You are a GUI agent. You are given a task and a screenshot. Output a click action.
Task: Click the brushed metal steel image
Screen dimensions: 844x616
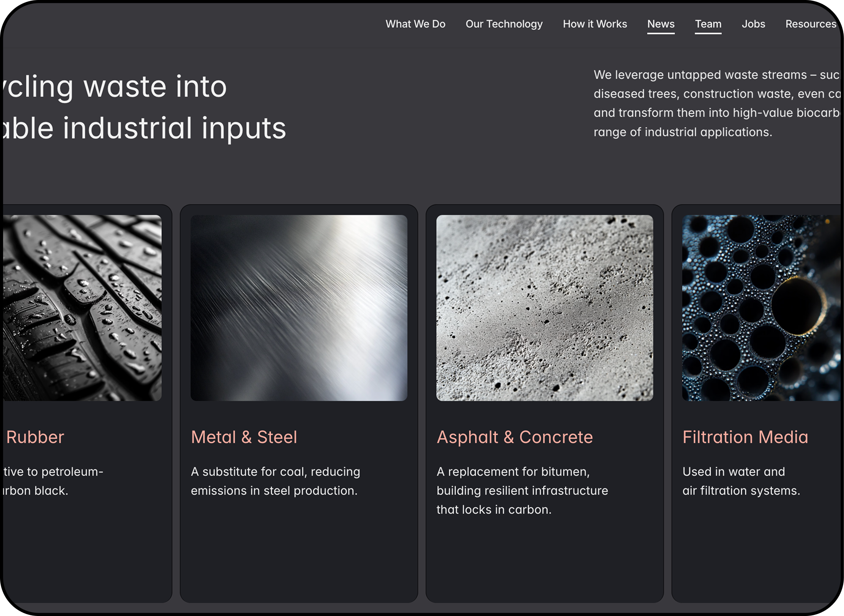299,308
